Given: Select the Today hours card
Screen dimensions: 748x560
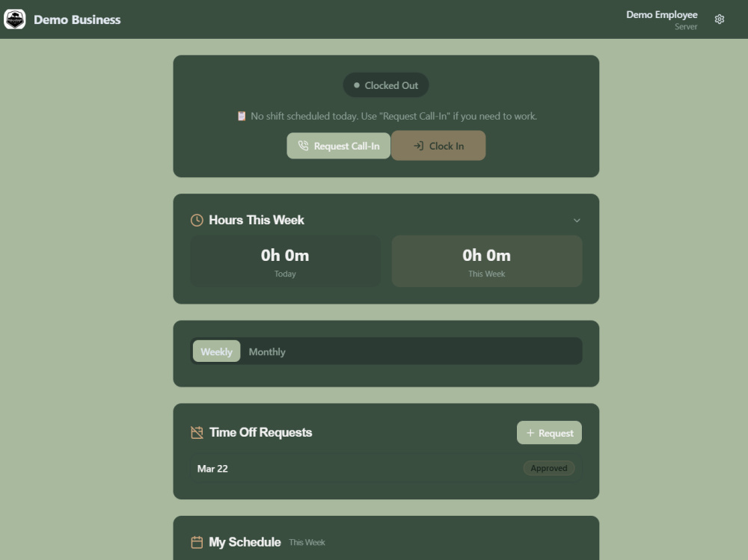Looking at the screenshot, I should coord(285,261).
